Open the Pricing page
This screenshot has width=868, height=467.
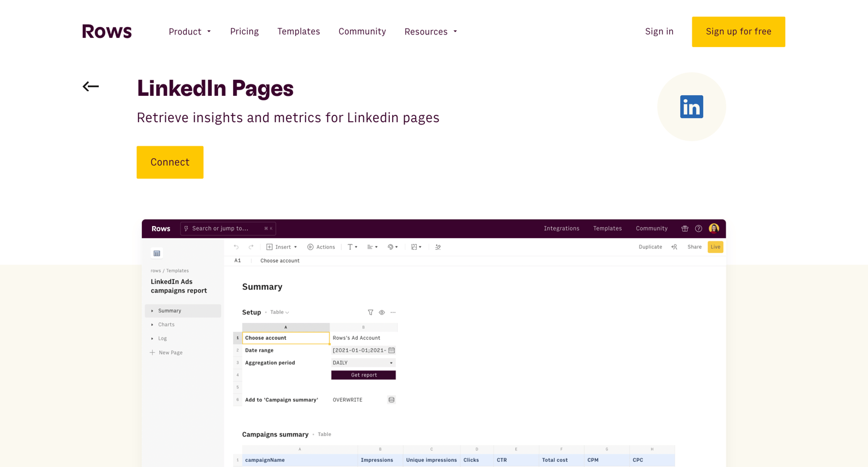point(245,32)
